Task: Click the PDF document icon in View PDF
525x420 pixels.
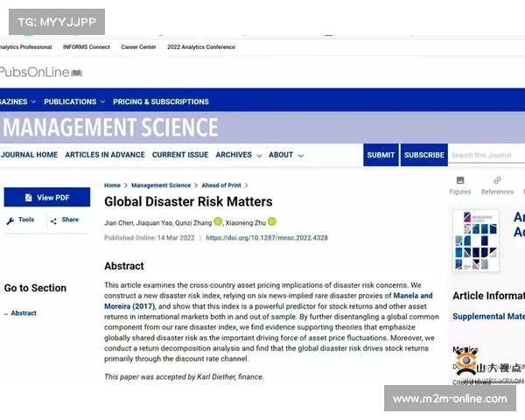Action: 29,198
